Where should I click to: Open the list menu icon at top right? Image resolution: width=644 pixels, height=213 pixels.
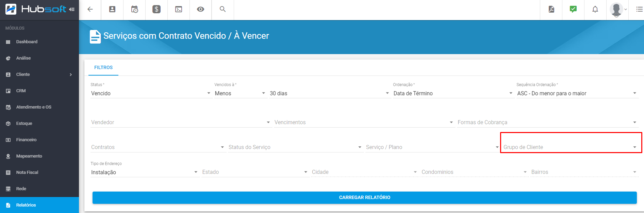(639, 9)
